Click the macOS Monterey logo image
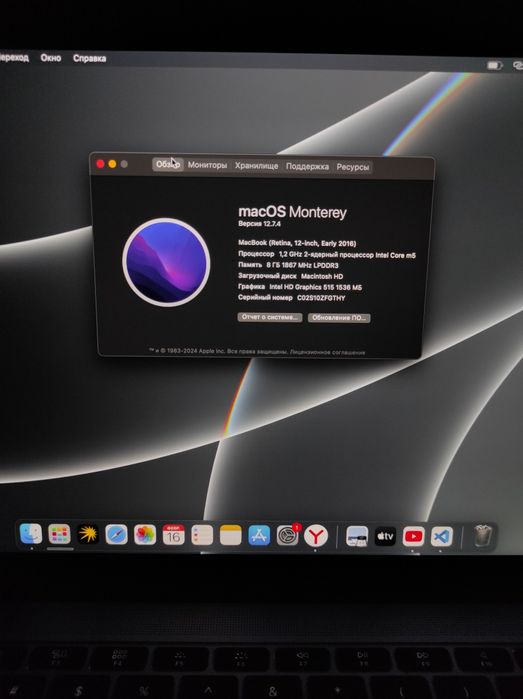 coord(166,262)
